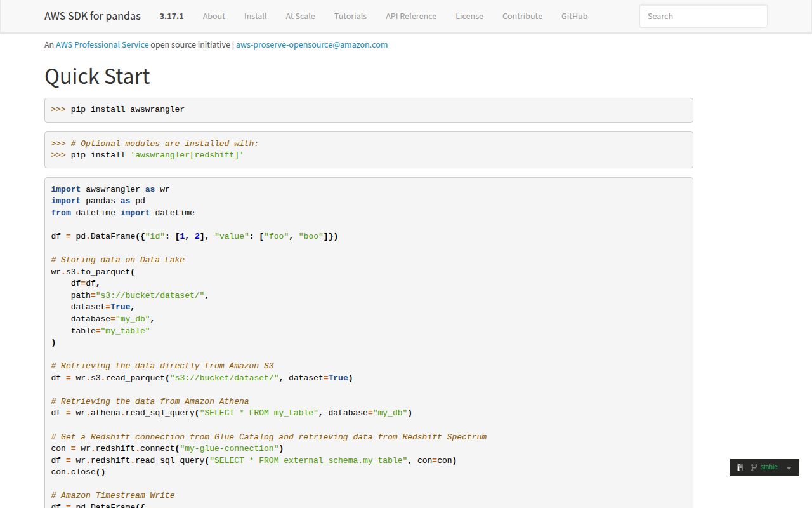This screenshot has width=812, height=508.
Task: Click the con.close() line
Action: tap(78, 472)
